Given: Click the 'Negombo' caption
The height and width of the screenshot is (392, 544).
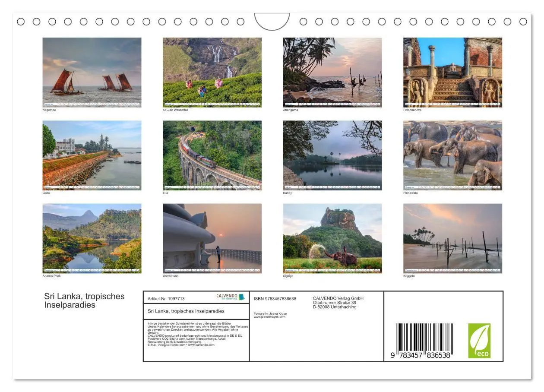Looking at the screenshot, I should click(49, 110).
